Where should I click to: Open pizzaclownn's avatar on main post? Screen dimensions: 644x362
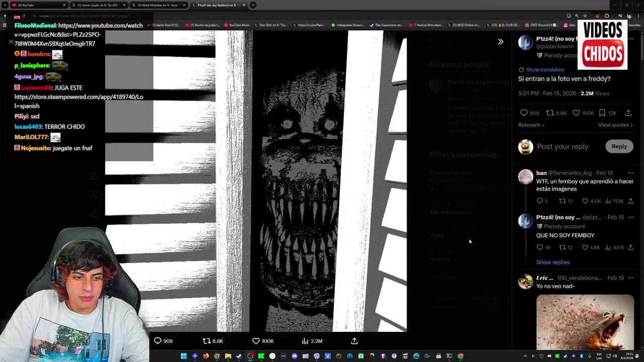tap(526, 43)
